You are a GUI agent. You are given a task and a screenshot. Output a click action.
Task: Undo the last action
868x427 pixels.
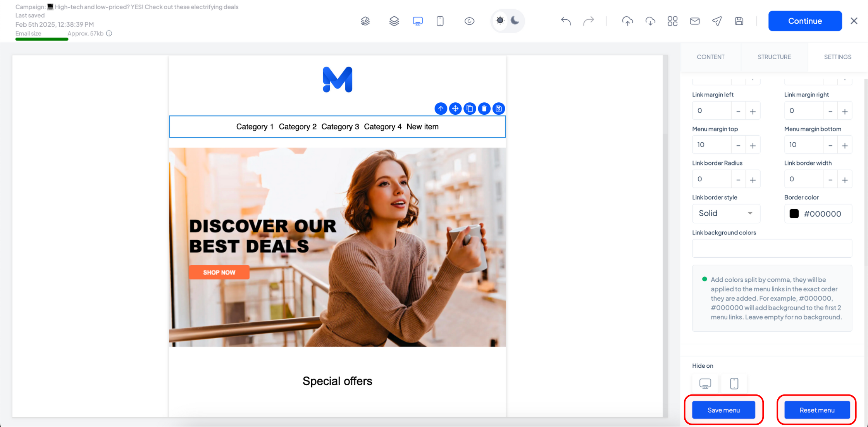pos(566,21)
